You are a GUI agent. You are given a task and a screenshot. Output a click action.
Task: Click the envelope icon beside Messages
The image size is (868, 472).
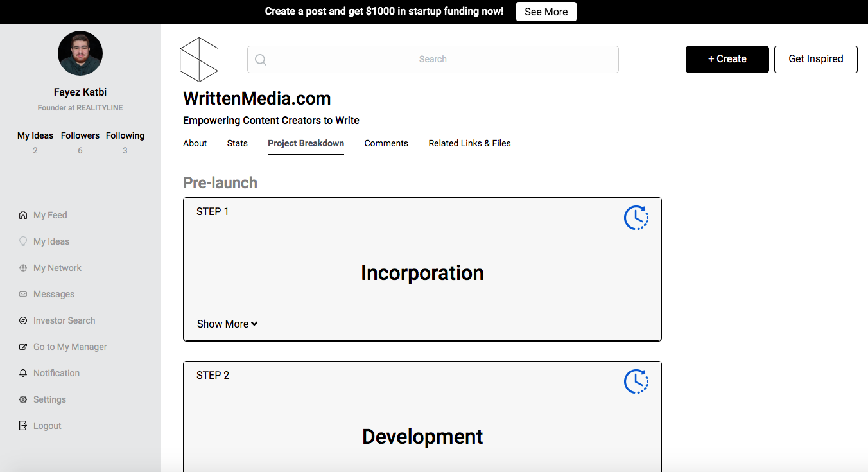[23, 294]
